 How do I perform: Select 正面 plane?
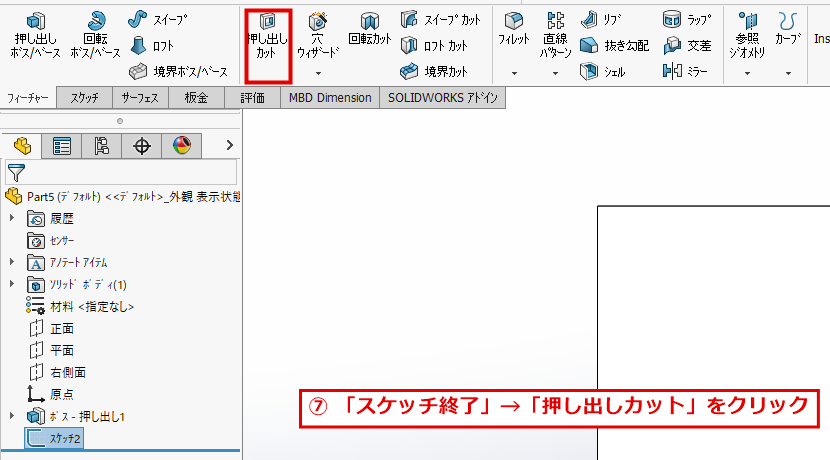51,329
